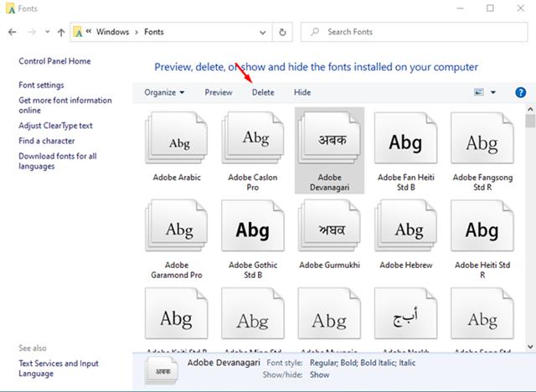Click the refresh button in address bar

[x=282, y=32]
